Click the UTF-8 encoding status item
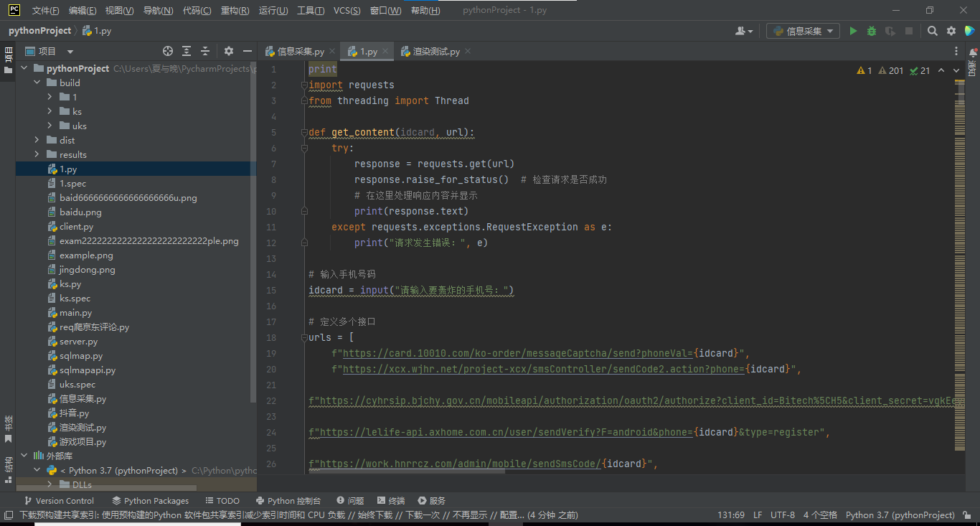The width and height of the screenshot is (980, 526). (783, 515)
